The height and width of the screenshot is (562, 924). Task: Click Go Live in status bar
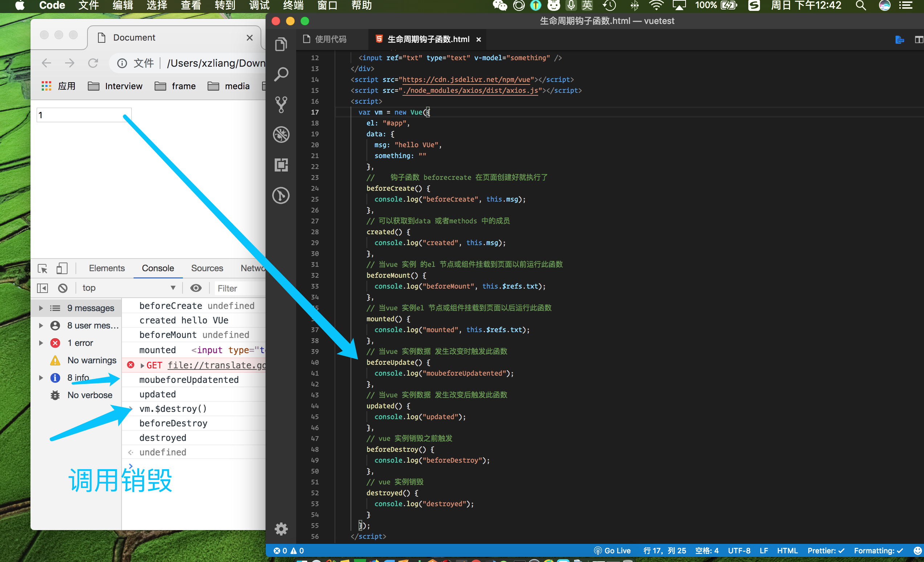(x=612, y=550)
